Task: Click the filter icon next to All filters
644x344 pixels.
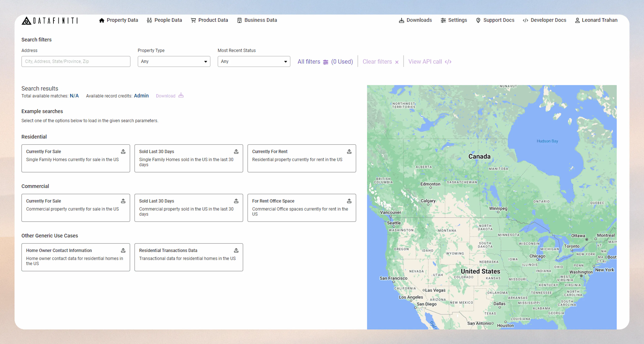Action: point(326,62)
